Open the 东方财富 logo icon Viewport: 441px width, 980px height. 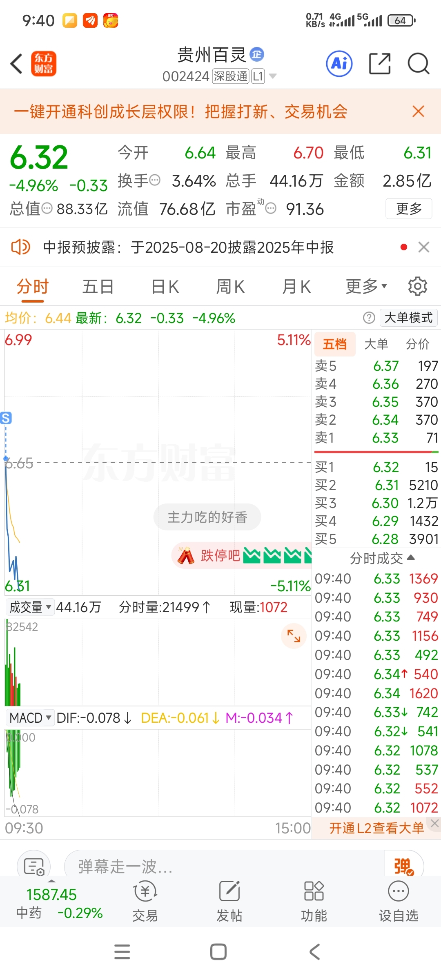click(x=44, y=64)
